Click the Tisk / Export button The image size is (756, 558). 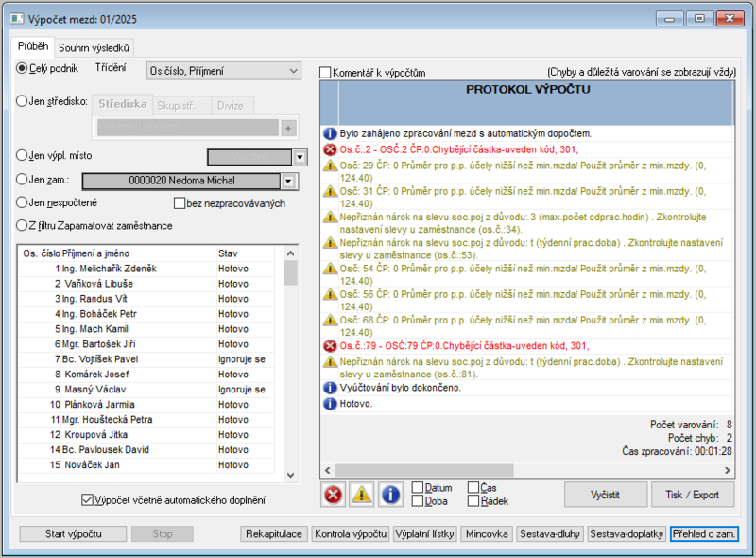coord(693,495)
